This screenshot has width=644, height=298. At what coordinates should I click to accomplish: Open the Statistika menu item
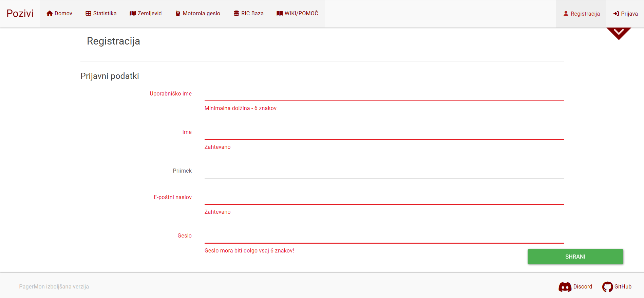(x=101, y=14)
